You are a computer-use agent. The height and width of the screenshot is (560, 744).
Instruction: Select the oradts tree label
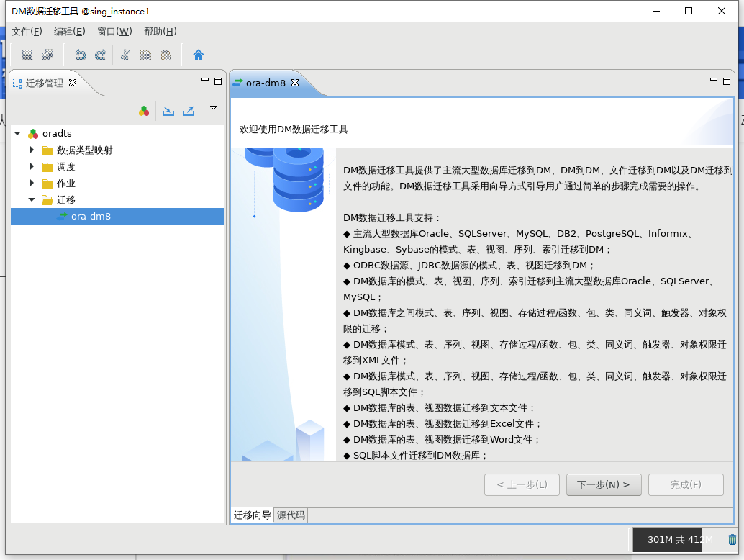click(x=57, y=134)
